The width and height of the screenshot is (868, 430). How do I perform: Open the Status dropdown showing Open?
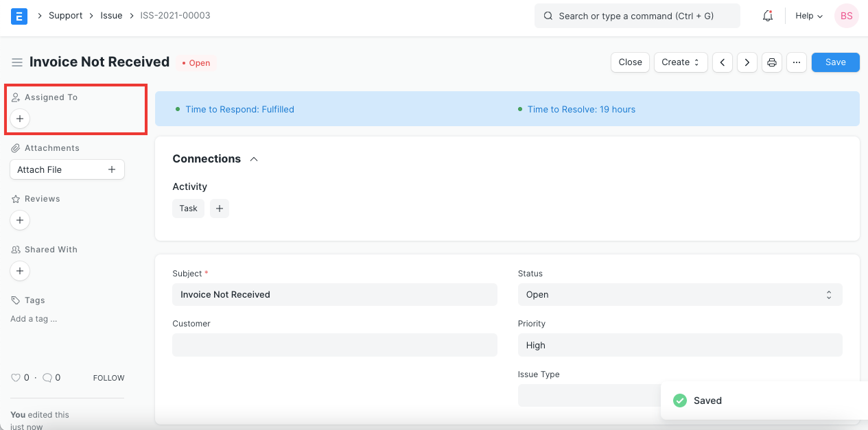pyautogui.click(x=679, y=294)
